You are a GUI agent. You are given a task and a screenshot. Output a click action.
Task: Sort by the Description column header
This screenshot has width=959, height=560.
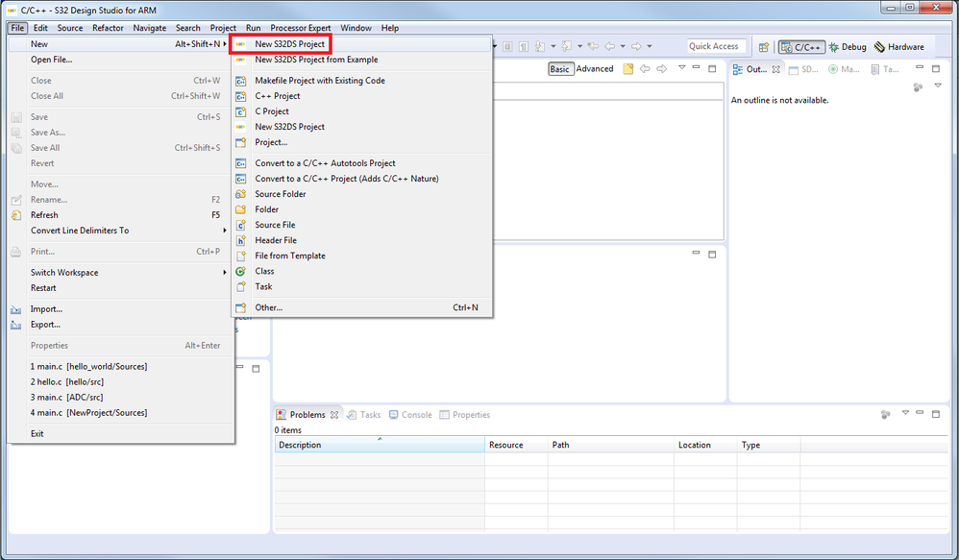[x=380, y=445]
